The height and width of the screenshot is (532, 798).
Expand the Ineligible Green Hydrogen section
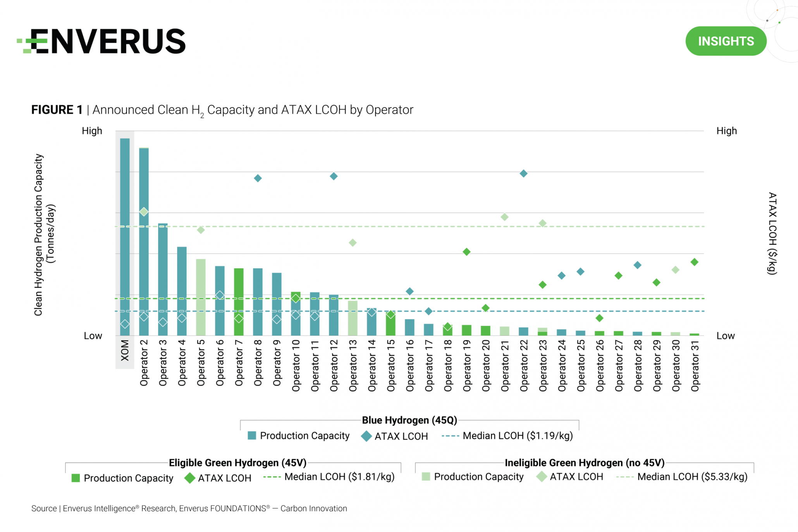585,463
